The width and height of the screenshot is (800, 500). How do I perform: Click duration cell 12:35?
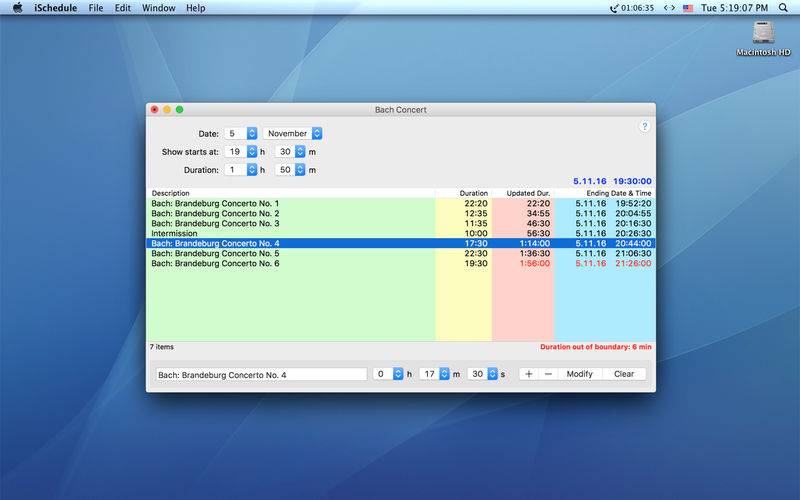coord(476,213)
